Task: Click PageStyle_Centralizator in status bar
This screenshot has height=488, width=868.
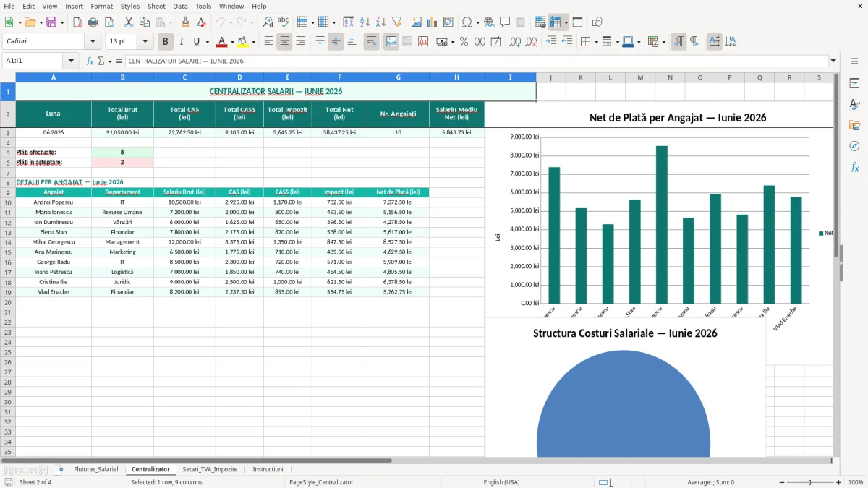Action: [x=321, y=482]
